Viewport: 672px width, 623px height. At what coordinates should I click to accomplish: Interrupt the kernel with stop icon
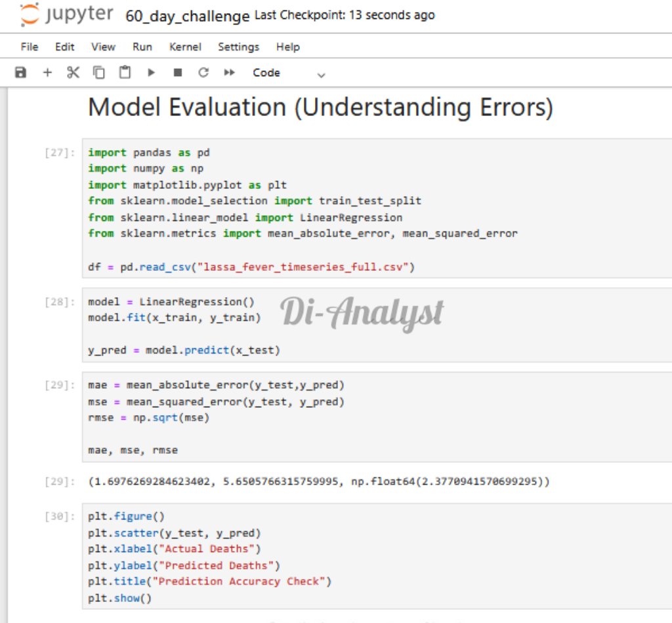(x=177, y=73)
